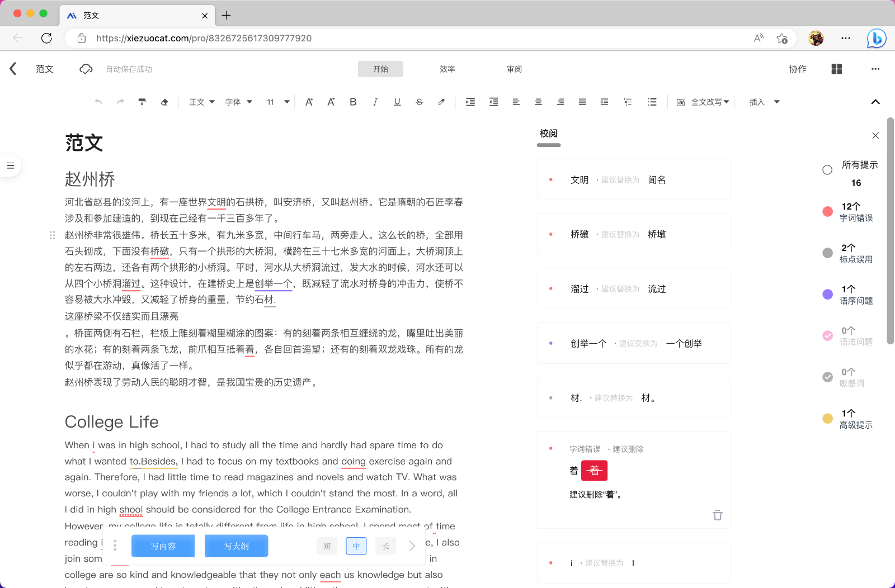This screenshot has width=895, height=588.
Task: Decrease paragraph indent
Action: (493, 102)
